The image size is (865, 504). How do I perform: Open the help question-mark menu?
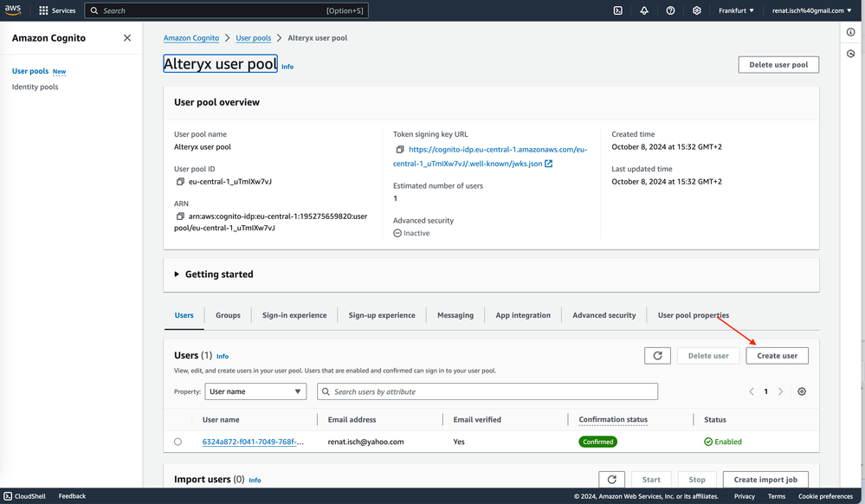coord(670,10)
